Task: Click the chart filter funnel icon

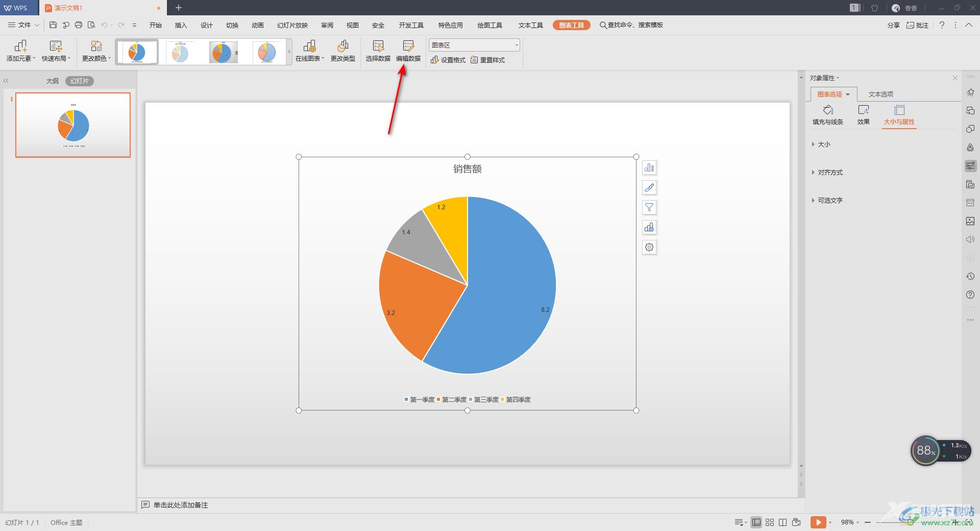Action: tap(649, 207)
